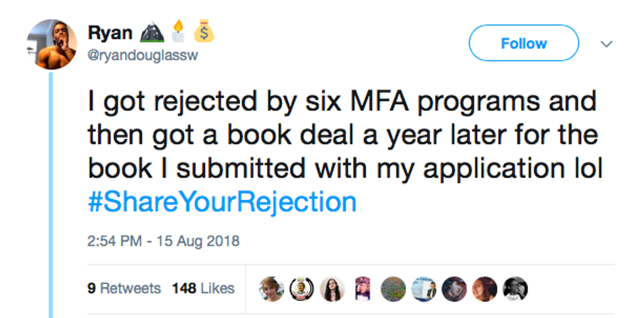Open the long dark-haired woman's avatar
The image size is (644, 318).
[333, 289]
